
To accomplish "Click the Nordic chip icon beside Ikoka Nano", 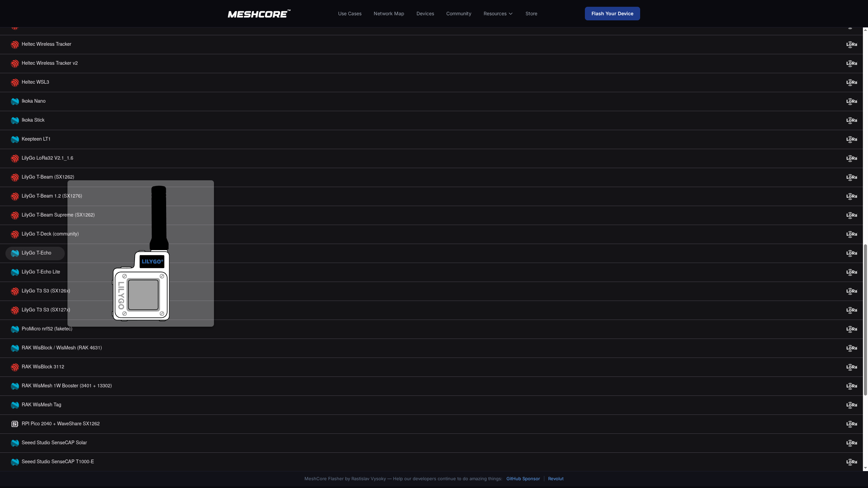I will click(x=15, y=101).
